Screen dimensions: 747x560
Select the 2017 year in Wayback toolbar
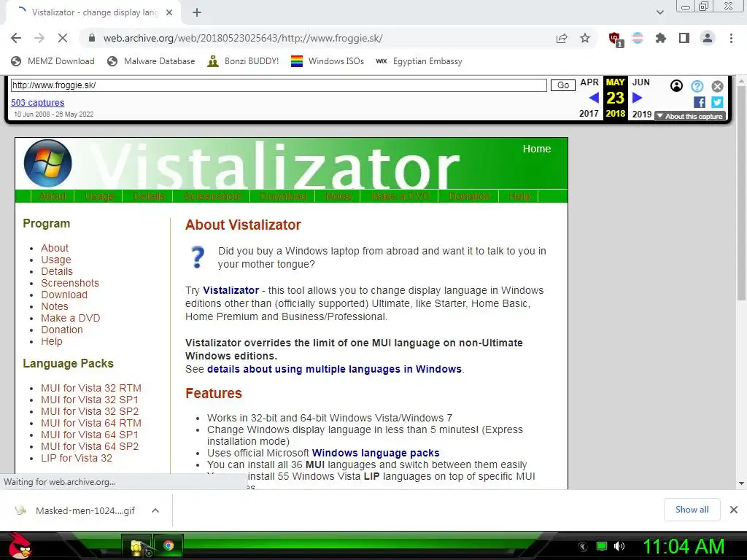click(x=589, y=114)
